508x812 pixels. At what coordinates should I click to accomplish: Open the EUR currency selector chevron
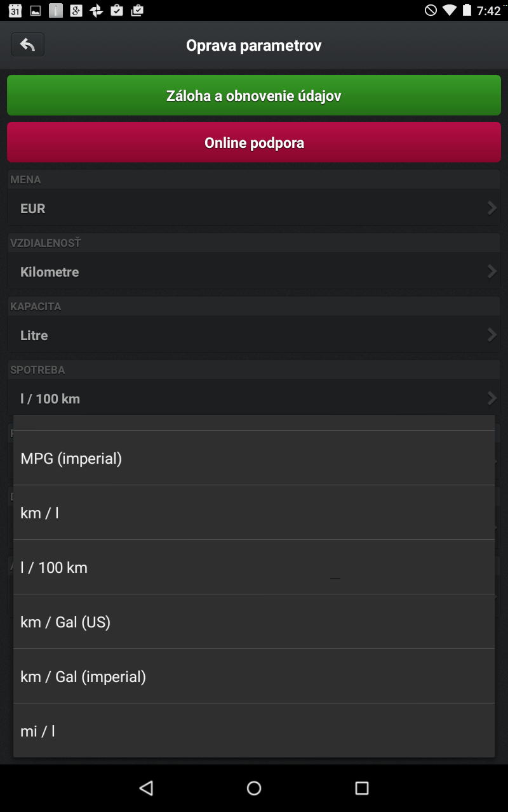[491, 208]
